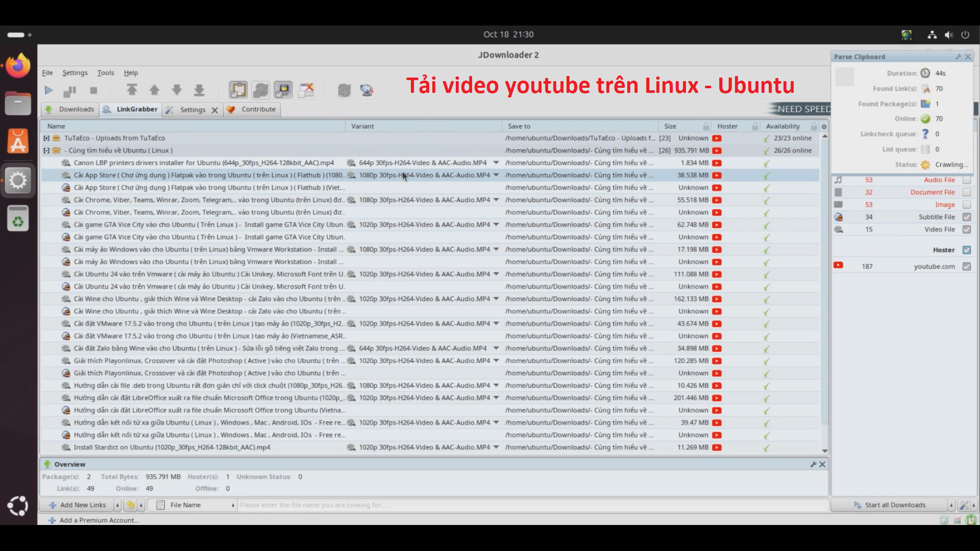The image size is (980, 551).
Task: Open table column settings gear icon
Action: (x=824, y=127)
